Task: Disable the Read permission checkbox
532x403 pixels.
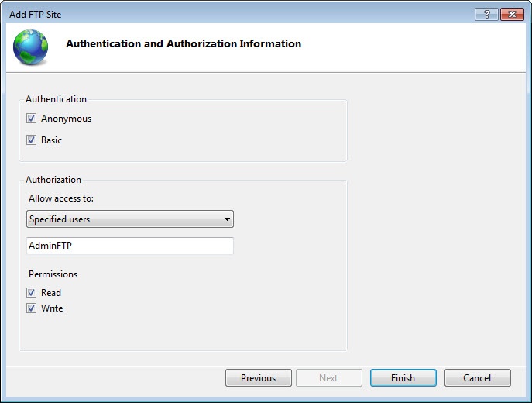Action: [x=32, y=293]
